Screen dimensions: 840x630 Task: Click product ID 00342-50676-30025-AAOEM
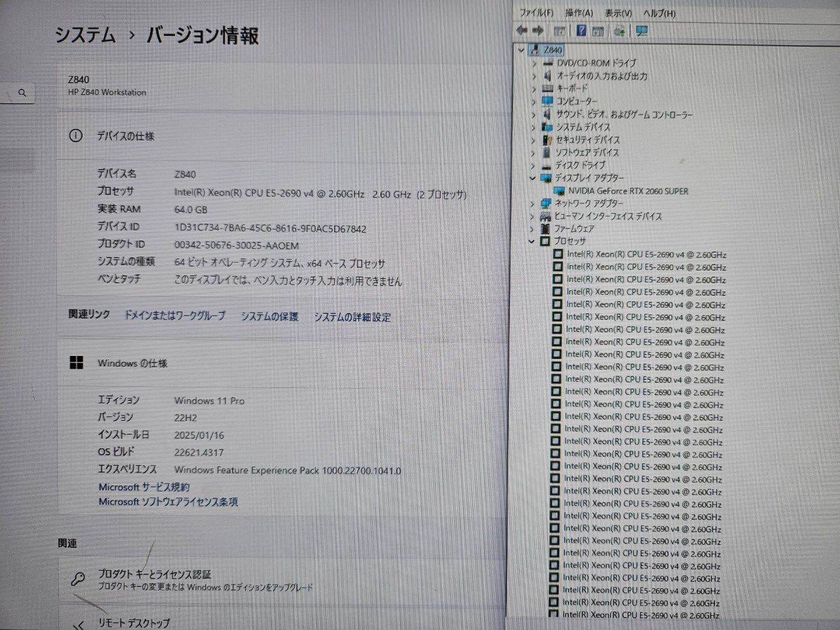[236, 245]
